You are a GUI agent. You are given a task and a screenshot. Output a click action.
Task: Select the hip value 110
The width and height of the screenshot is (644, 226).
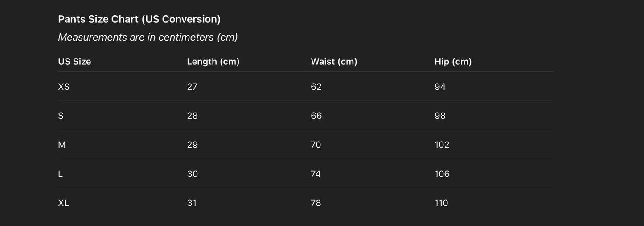click(441, 203)
